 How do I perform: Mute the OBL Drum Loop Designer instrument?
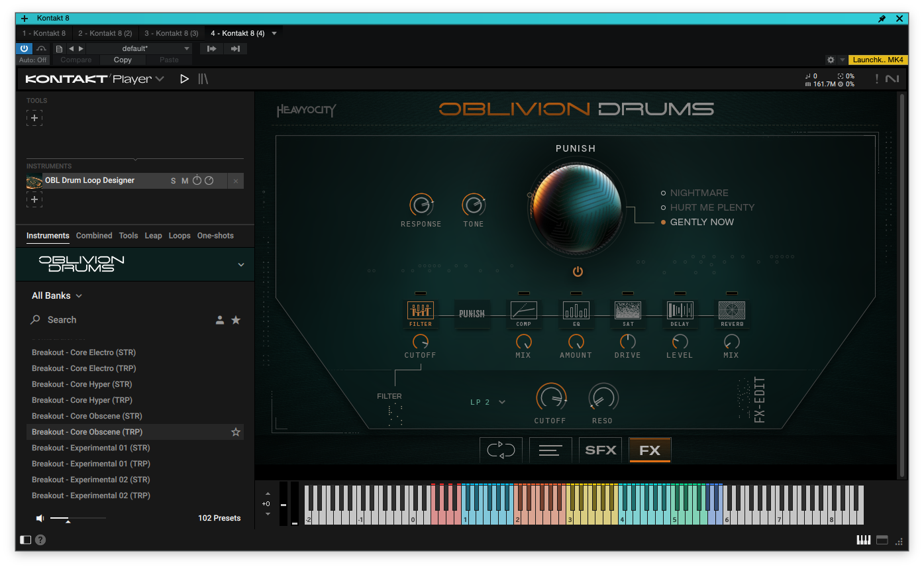coord(185,181)
